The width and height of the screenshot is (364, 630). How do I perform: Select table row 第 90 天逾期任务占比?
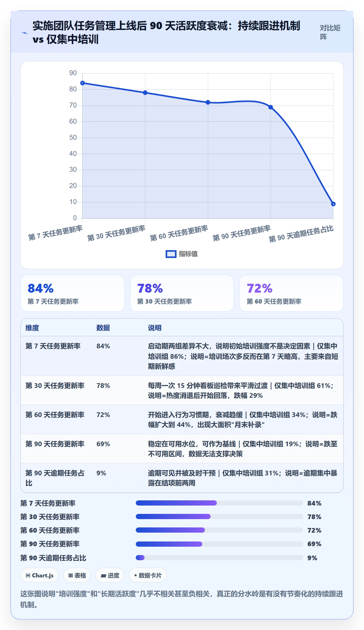pos(182,478)
